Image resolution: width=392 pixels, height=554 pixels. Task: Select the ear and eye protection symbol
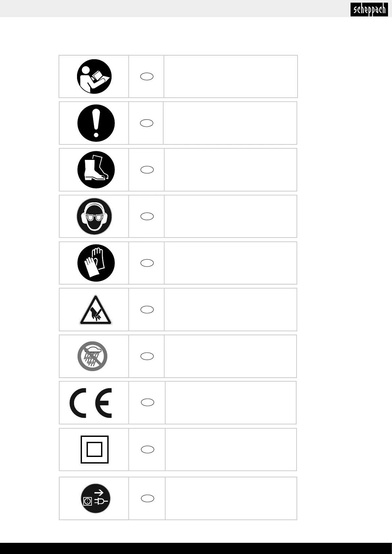[94, 216]
